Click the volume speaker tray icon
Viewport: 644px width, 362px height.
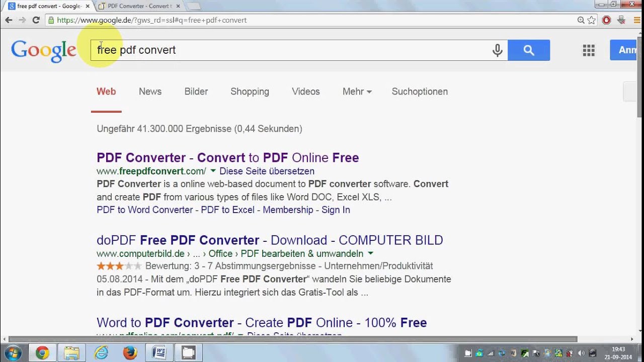[x=581, y=353]
